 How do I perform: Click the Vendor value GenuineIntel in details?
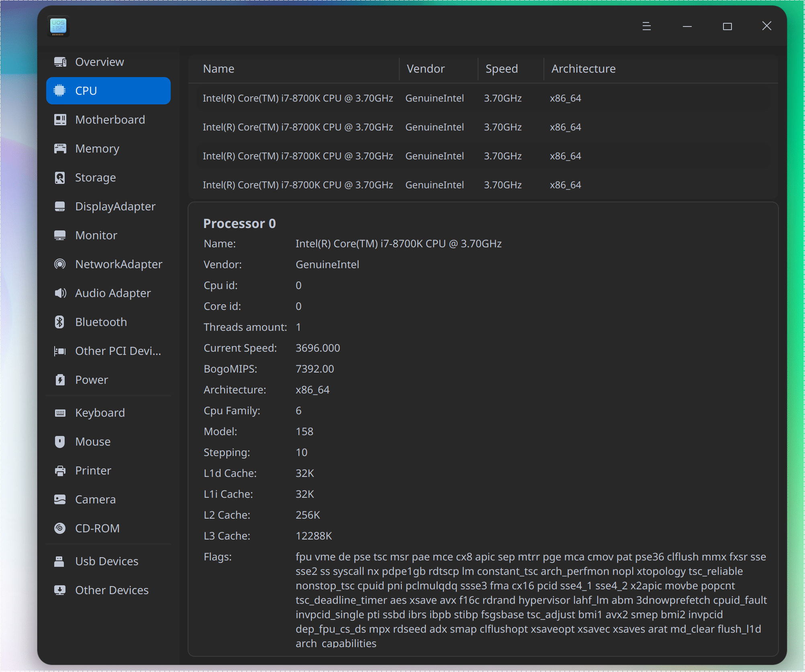pyautogui.click(x=327, y=264)
